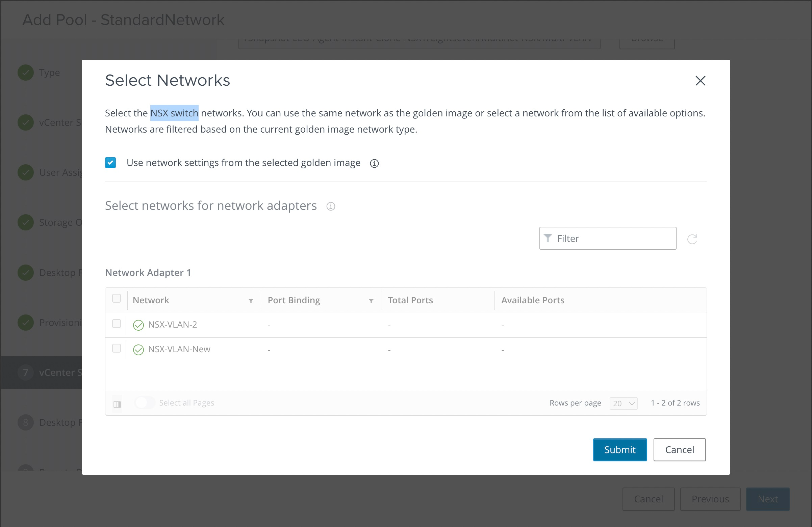Open the Port Binding column filter
Image resolution: width=812 pixels, height=527 pixels.
point(371,301)
